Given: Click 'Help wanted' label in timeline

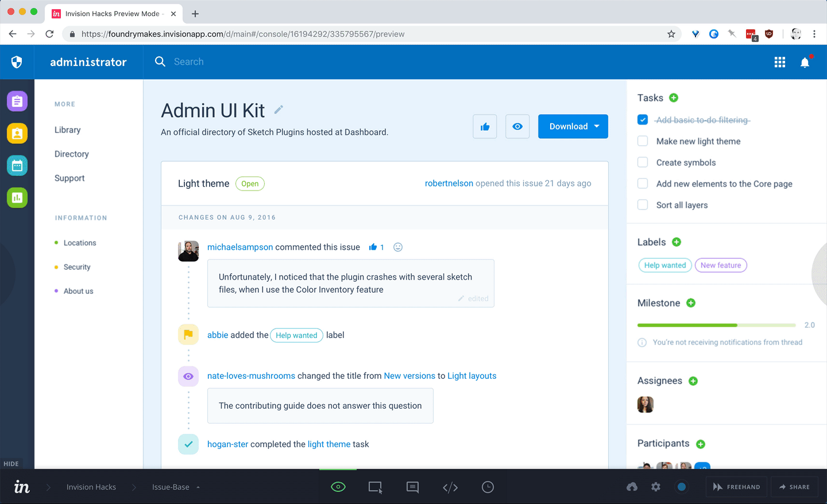Looking at the screenshot, I should click(296, 335).
